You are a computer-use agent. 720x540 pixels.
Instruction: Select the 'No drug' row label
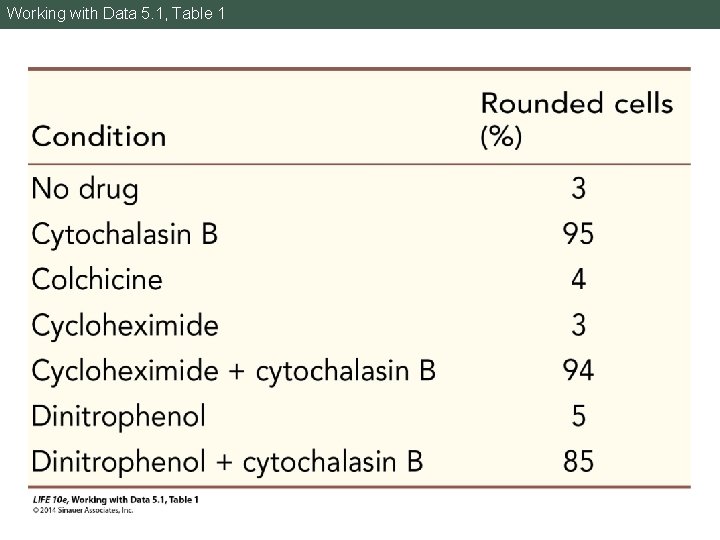click(86, 188)
